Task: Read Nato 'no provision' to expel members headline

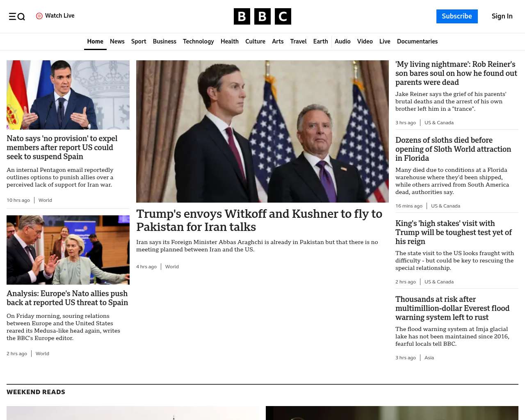Action: pyautogui.click(x=62, y=148)
